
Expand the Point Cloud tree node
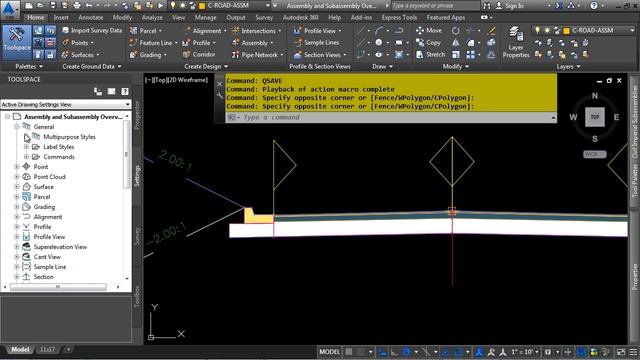(x=17, y=177)
